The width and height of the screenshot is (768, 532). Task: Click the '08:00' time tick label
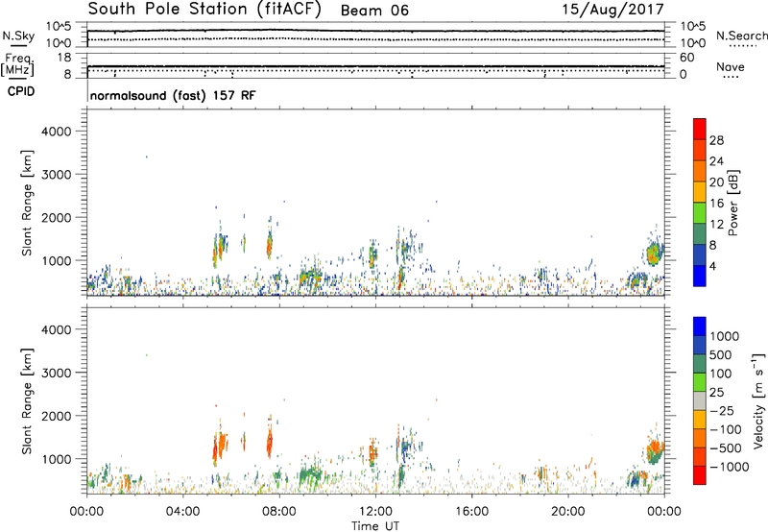tap(279, 512)
